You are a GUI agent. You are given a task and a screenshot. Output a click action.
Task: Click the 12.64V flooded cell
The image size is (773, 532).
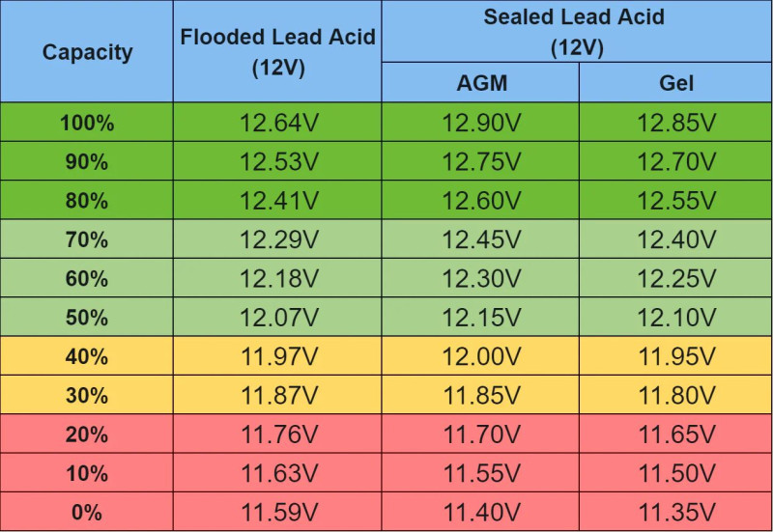tap(278, 123)
